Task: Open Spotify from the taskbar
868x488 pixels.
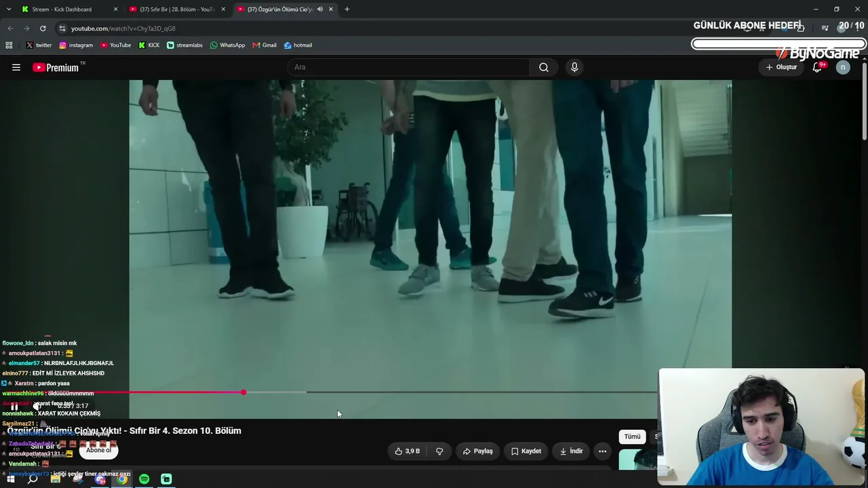Action: (144, 479)
